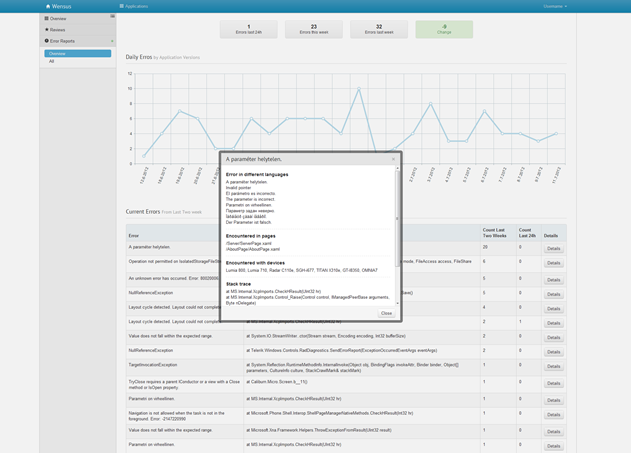Click the Error Reports warning icon
Screen dimensions: 631x453
pos(47,41)
